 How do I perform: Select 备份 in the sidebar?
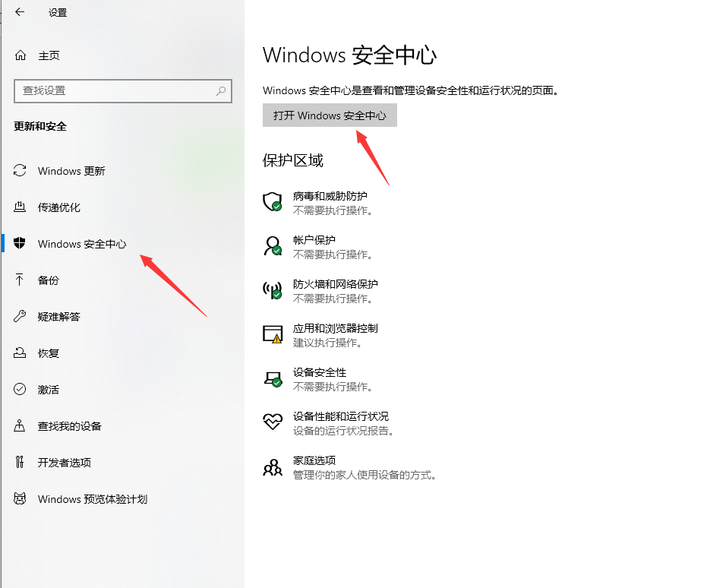point(49,280)
